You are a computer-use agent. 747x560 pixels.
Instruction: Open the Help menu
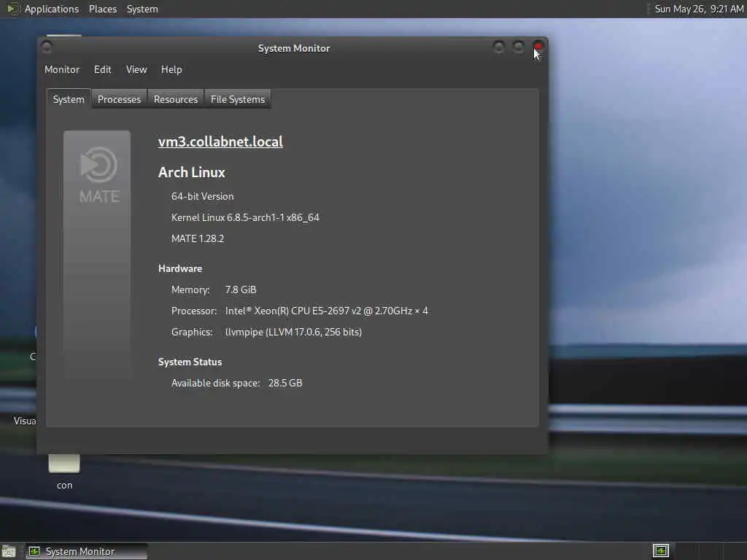(171, 69)
